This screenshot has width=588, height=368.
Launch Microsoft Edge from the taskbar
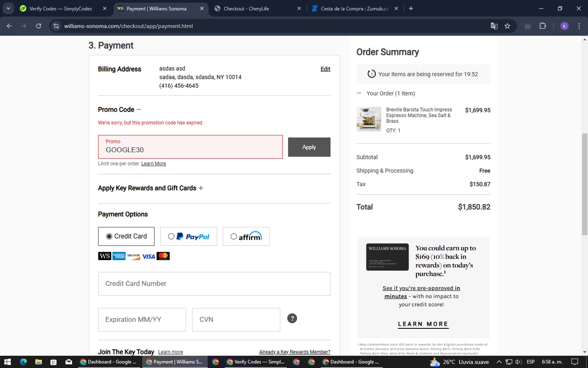pyautogui.click(x=23, y=362)
